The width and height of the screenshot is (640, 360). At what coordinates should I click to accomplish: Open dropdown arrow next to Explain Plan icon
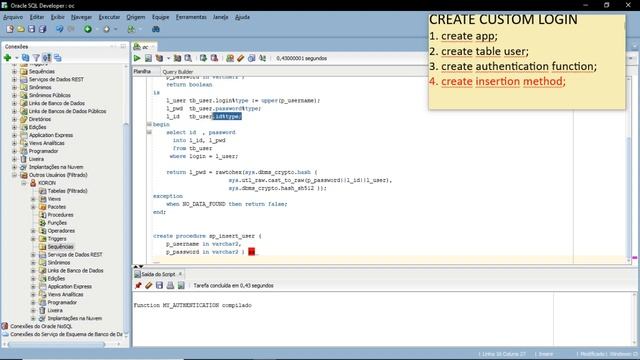point(168,58)
